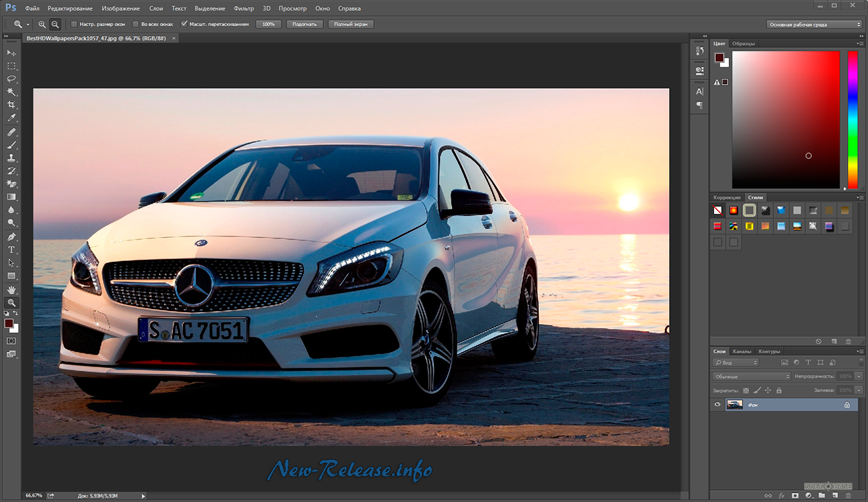Click the Полный экран button
Screen dimensions: 868x502
(x=351, y=24)
